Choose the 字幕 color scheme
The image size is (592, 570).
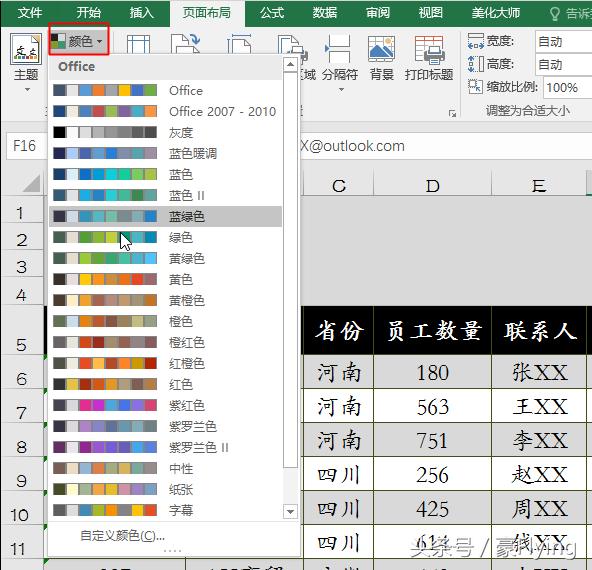pyautogui.click(x=165, y=510)
